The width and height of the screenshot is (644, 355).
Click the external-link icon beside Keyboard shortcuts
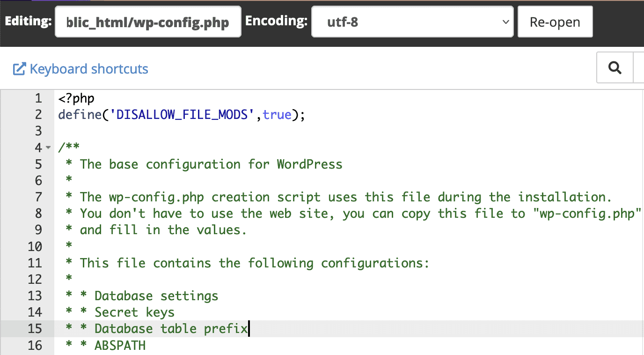click(x=19, y=68)
